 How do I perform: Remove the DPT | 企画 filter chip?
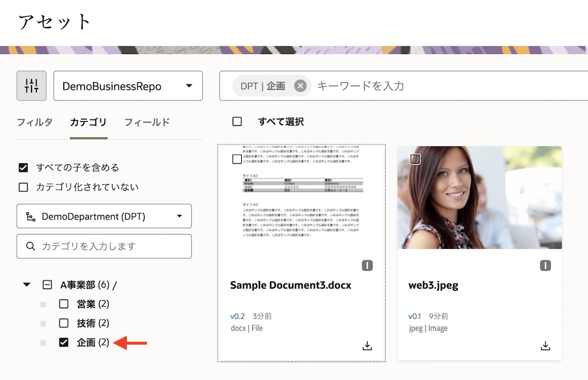pos(300,86)
